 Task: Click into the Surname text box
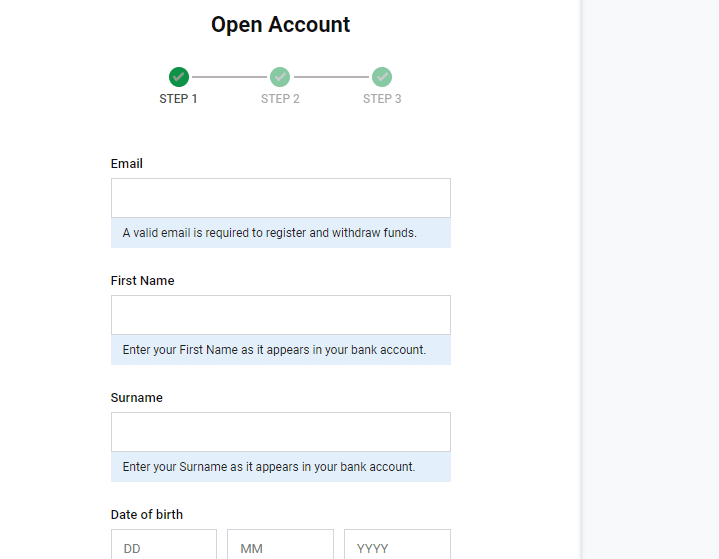point(280,432)
